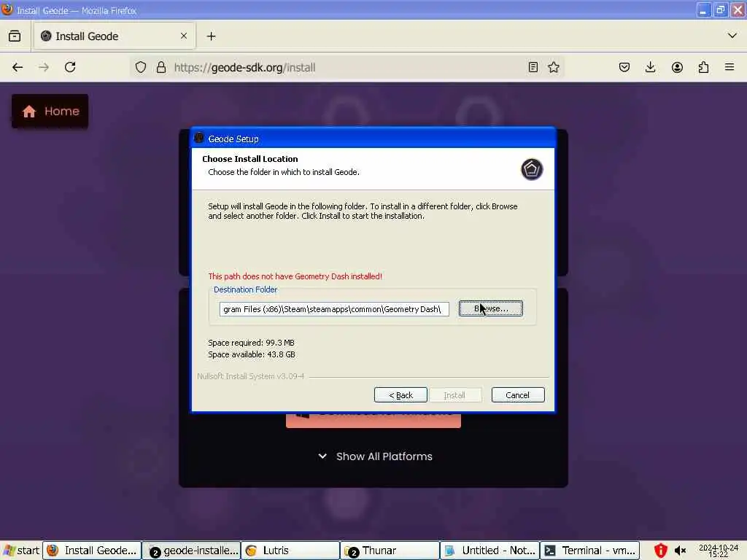The width and height of the screenshot is (747, 560).
Task: Select the Install Geode browser tab
Action: coord(115,36)
